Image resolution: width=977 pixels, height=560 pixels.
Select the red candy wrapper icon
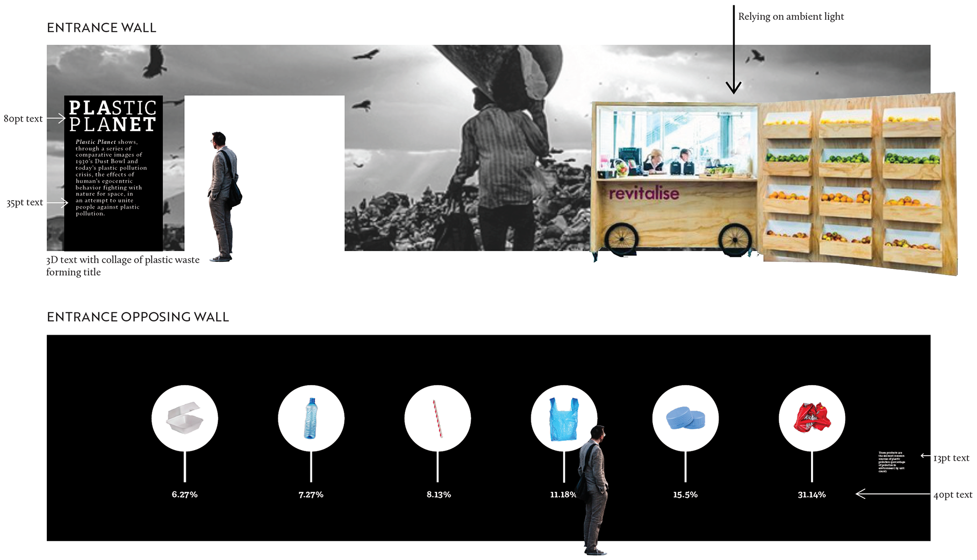(812, 418)
